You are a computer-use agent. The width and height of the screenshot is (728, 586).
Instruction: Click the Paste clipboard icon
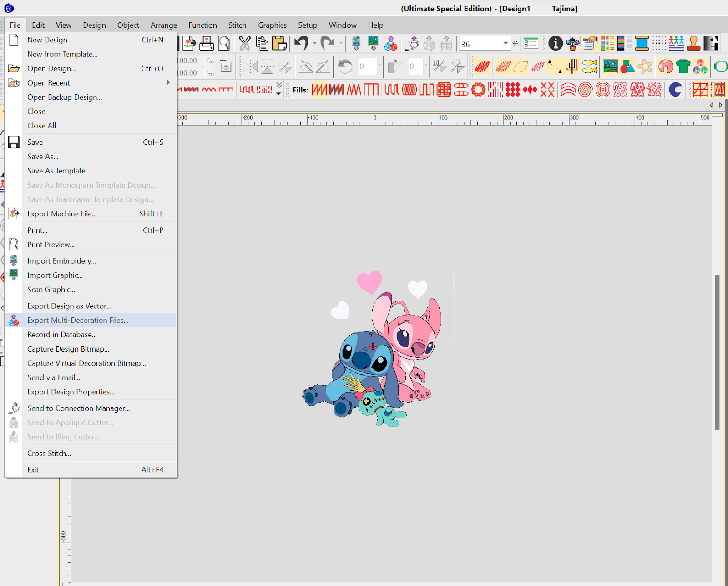[x=279, y=44]
